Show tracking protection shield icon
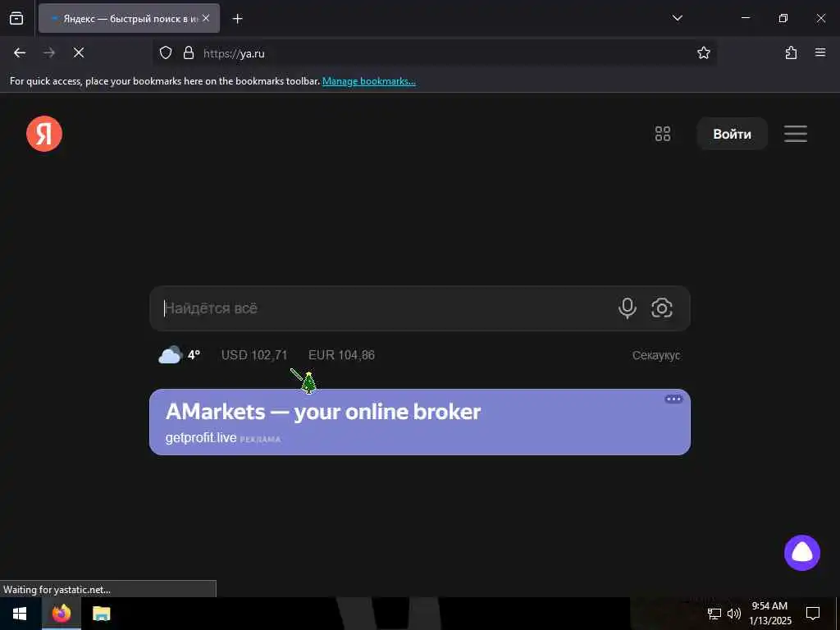Image resolution: width=840 pixels, height=630 pixels. coord(166,52)
